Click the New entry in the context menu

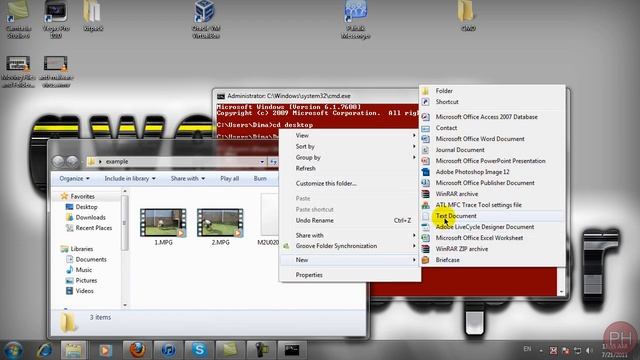point(350,260)
